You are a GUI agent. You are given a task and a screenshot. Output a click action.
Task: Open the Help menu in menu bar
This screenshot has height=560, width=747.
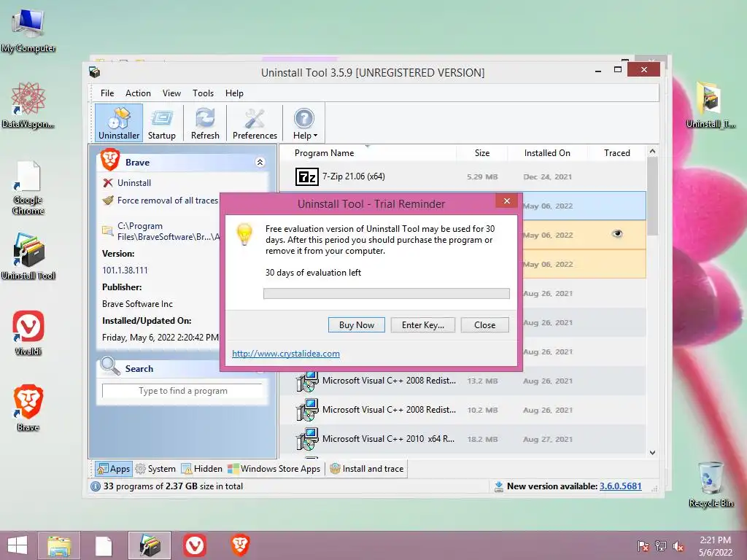pos(234,93)
